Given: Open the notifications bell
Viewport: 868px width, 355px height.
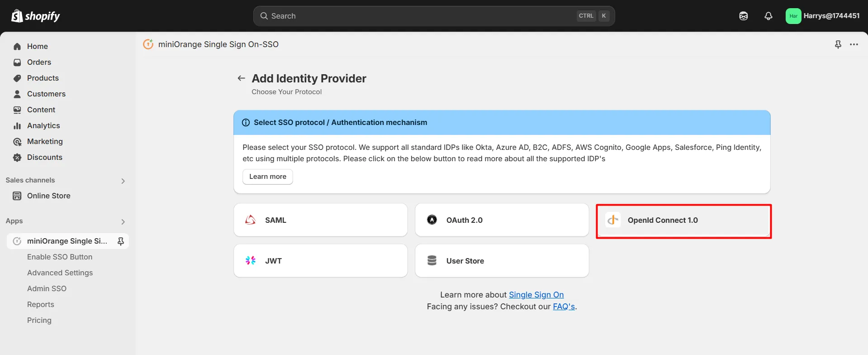Looking at the screenshot, I should pos(768,16).
